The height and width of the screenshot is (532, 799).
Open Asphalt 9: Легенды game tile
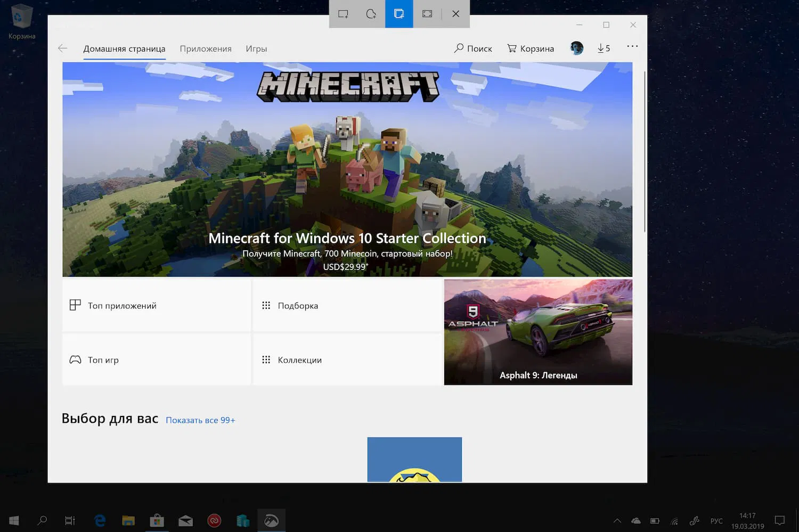537,332
